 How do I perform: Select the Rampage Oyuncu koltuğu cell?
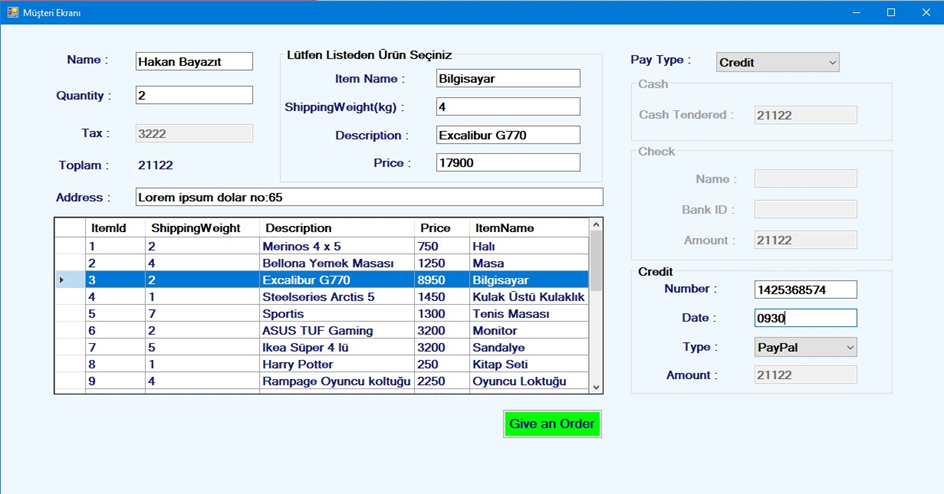point(337,381)
